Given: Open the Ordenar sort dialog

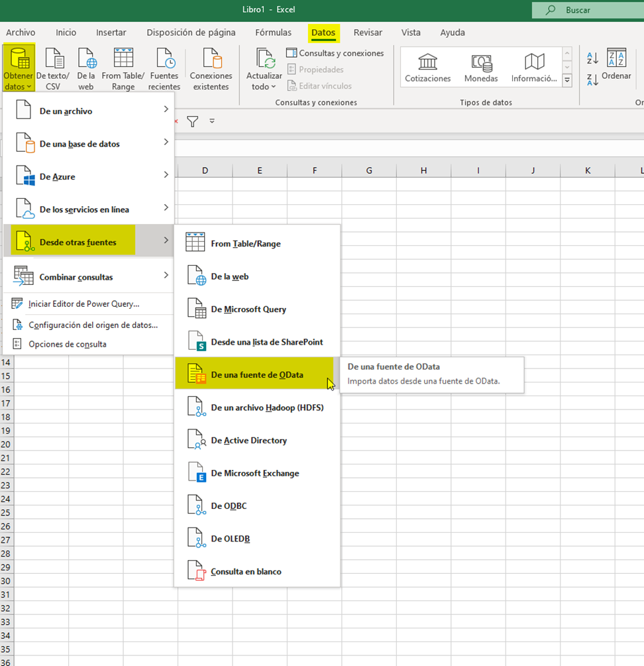Looking at the screenshot, I should (x=616, y=64).
